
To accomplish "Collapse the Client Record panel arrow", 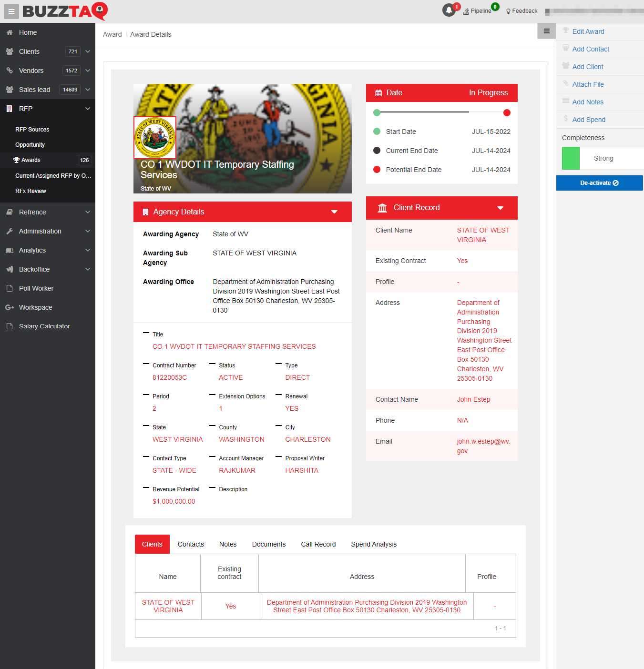I will click(501, 208).
